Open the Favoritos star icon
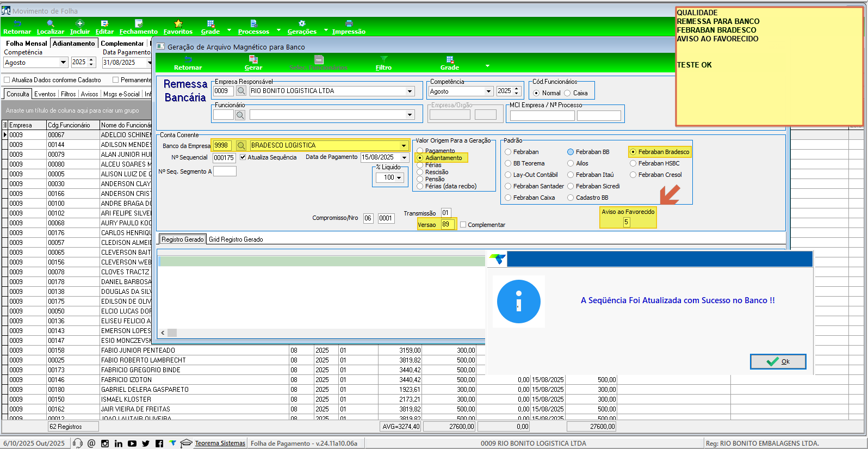The image size is (868, 449). click(x=178, y=23)
